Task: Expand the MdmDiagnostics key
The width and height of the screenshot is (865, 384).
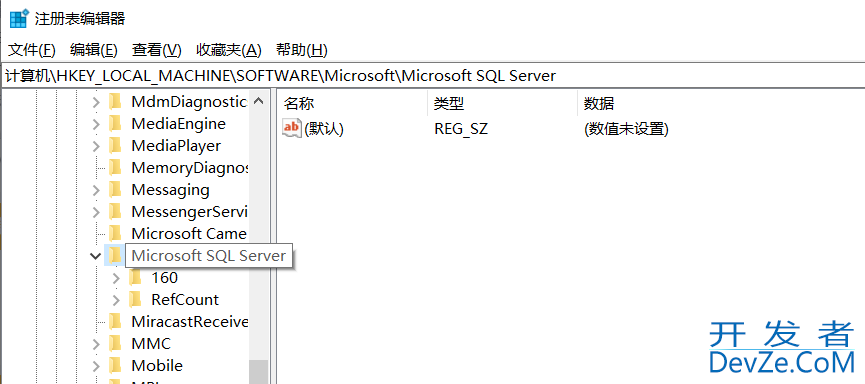Action: (96, 102)
